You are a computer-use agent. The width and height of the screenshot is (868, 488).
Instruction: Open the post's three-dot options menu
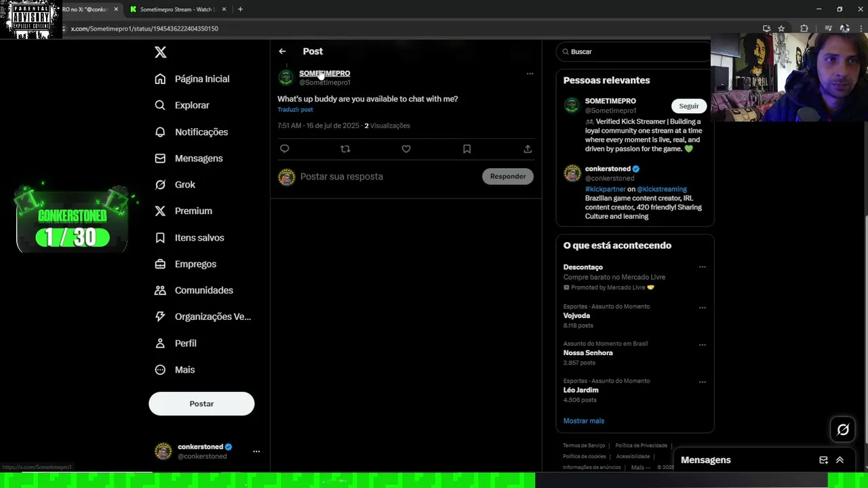[x=530, y=73]
